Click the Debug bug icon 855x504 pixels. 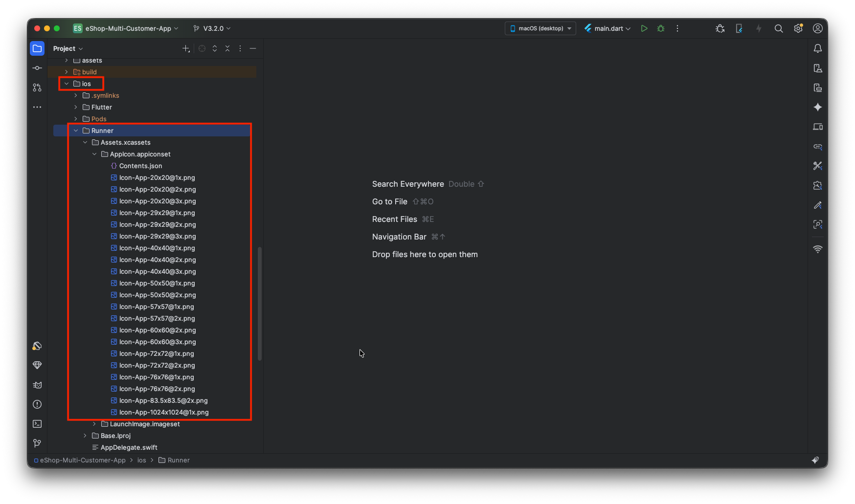[x=661, y=29]
